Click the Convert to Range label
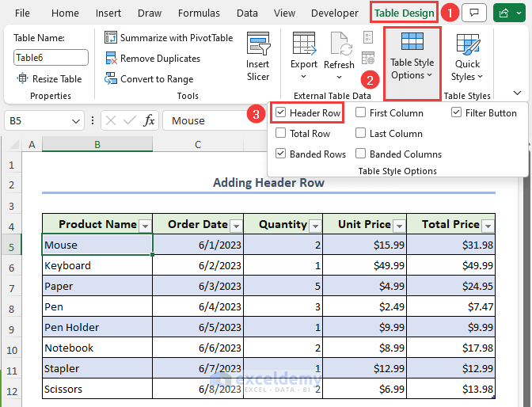The width and height of the screenshot is (532, 407). click(157, 78)
